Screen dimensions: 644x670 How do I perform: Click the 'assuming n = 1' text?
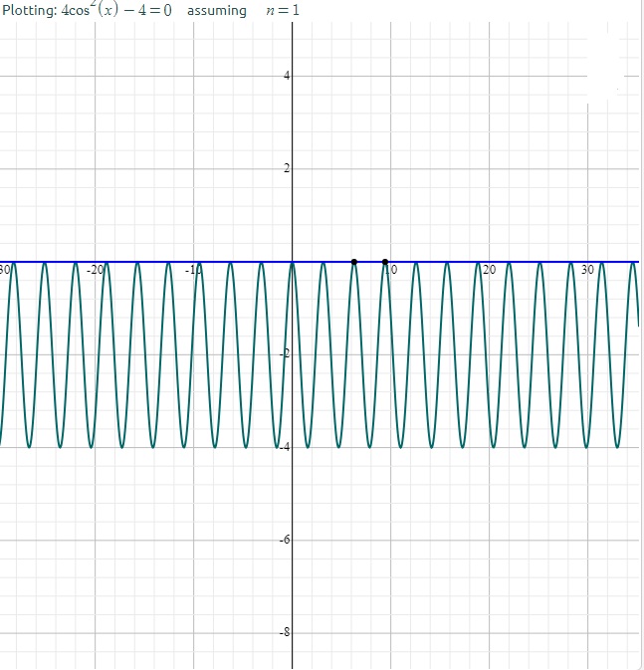242,11
